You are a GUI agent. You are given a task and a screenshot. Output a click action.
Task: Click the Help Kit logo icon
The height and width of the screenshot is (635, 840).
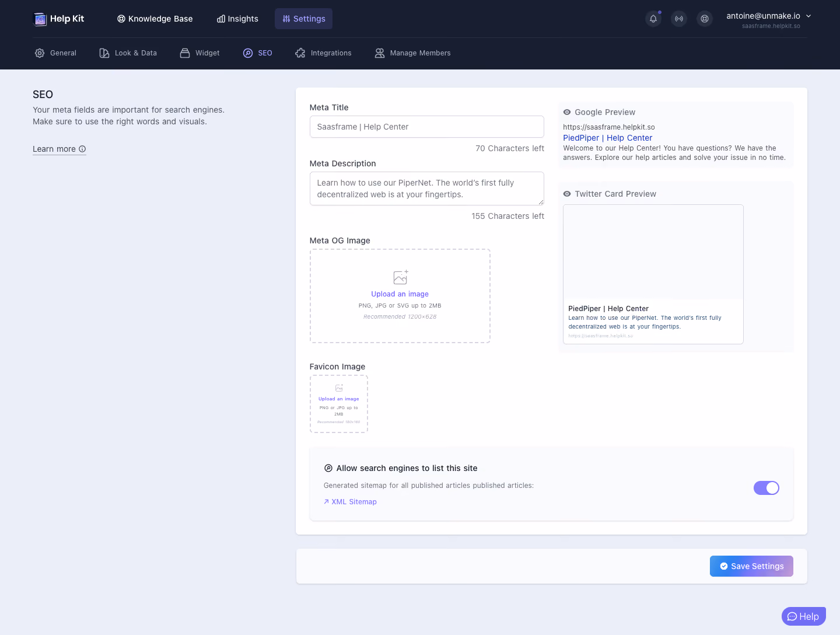(x=40, y=19)
